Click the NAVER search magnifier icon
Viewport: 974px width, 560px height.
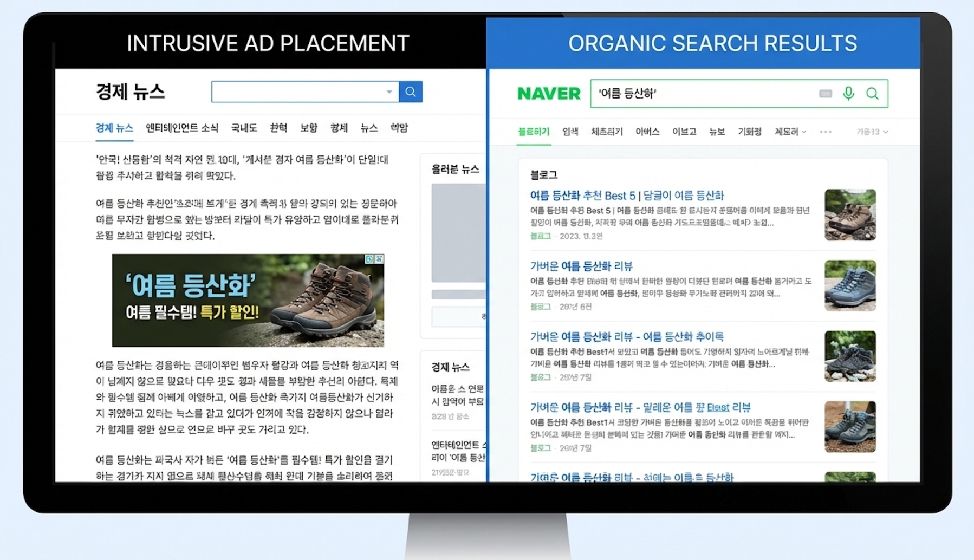tap(872, 93)
